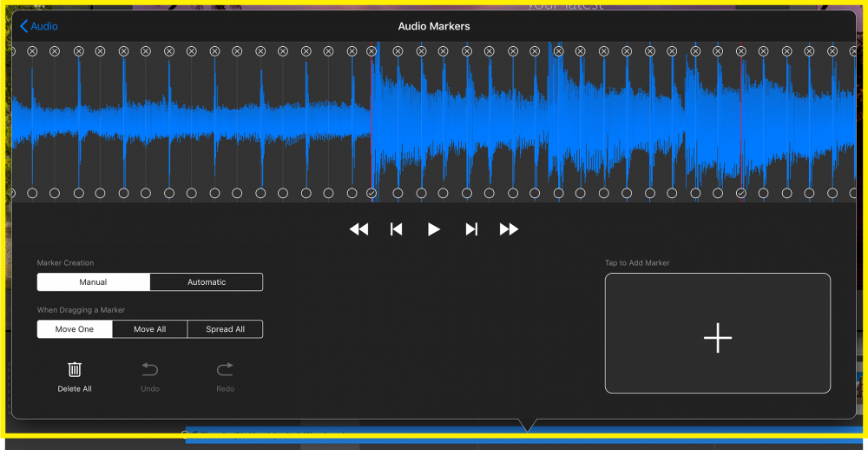Click the Tap to Add Marker label
Viewport: 868px width, 450px height.
pyautogui.click(x=637, y=262)
